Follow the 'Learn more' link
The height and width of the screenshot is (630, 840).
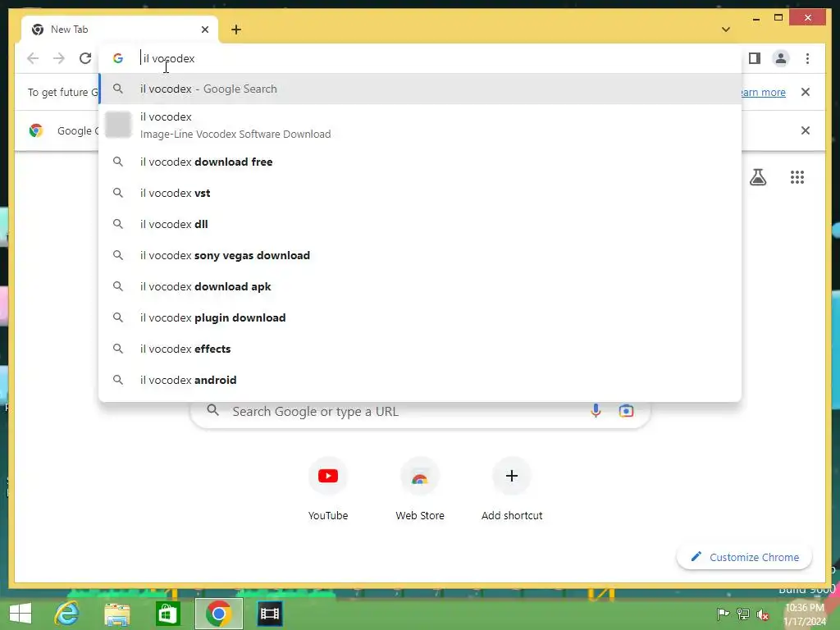[x=763, y=92]
